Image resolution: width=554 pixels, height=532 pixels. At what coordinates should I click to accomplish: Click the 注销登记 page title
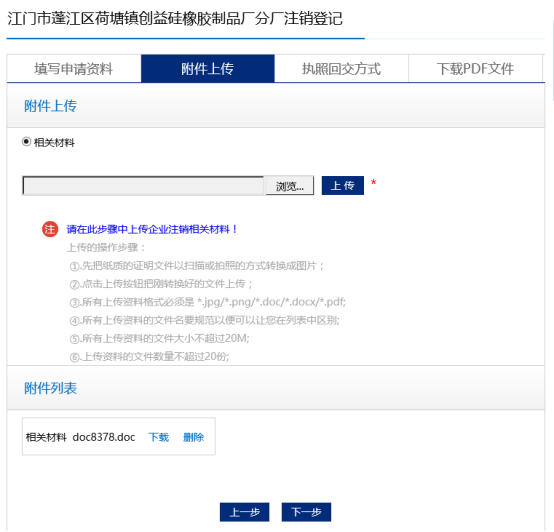(x=175, y=18)
